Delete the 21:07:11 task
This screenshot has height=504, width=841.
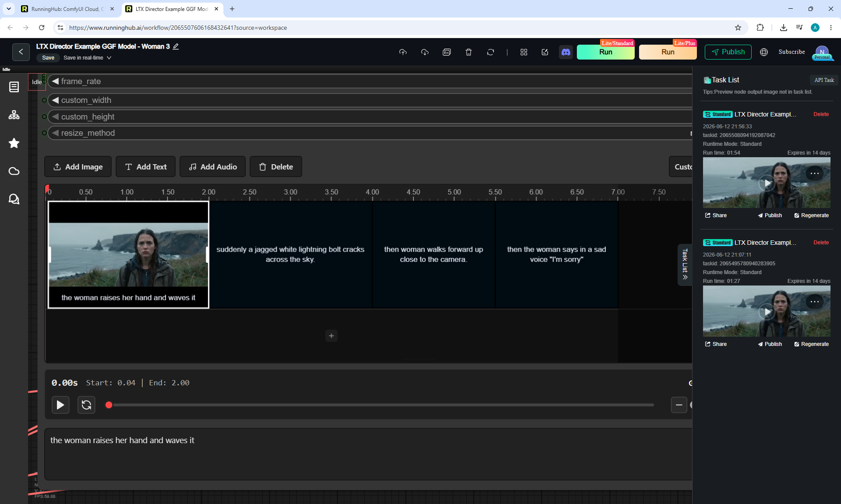[821, 243]
